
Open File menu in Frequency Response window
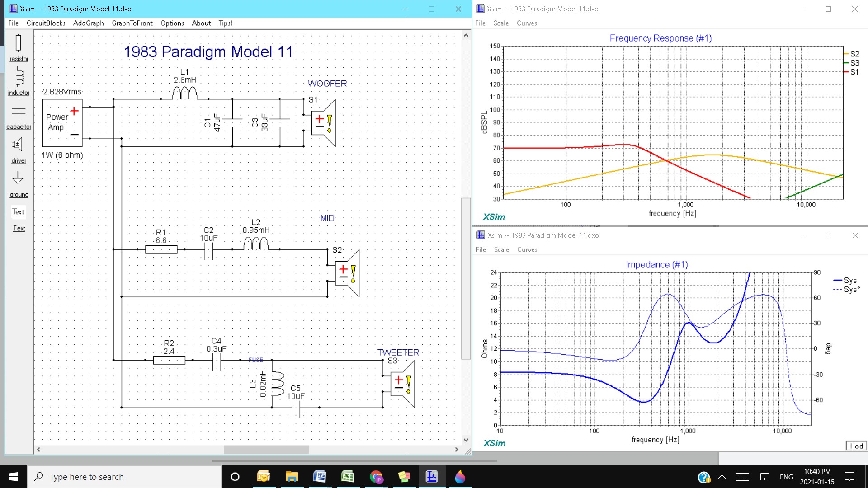point(481,23)
